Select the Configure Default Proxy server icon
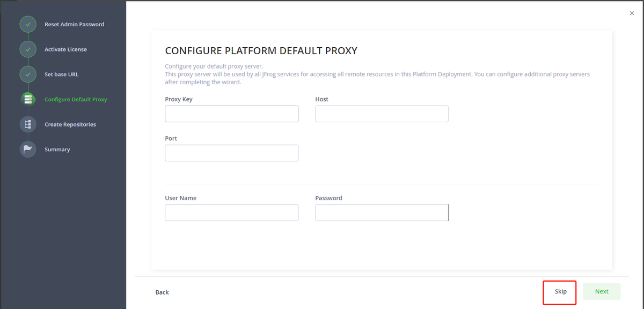Screen dimensions: 644x309 click(x=28, y=99)
